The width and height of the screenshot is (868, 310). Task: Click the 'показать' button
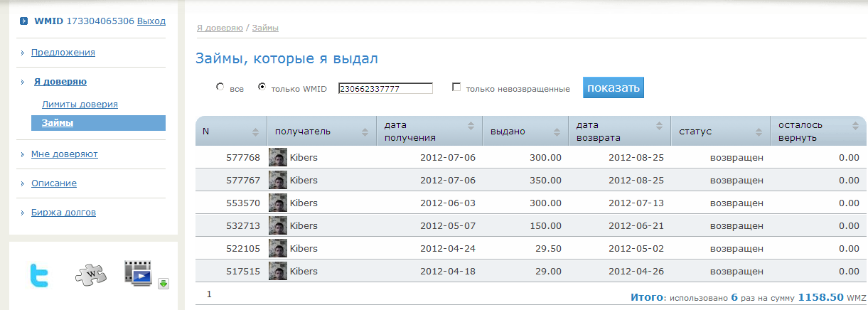614,87
